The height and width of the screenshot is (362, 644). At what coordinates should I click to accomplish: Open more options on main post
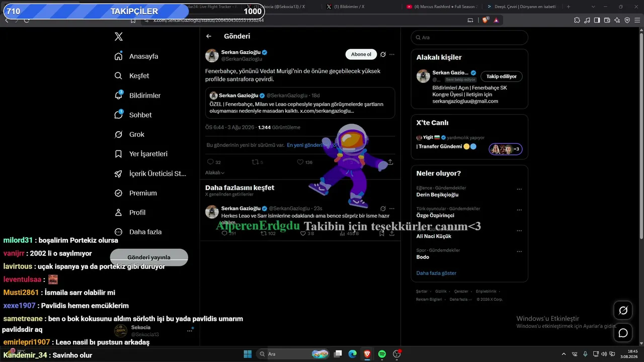pos(392,54)
